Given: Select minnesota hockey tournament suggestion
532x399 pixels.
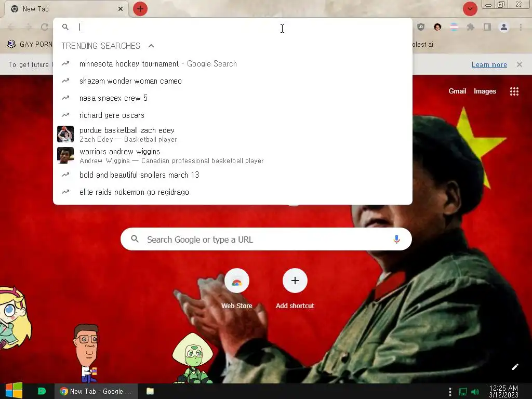Looking at the screenshot, I should [x=233, y=64].
